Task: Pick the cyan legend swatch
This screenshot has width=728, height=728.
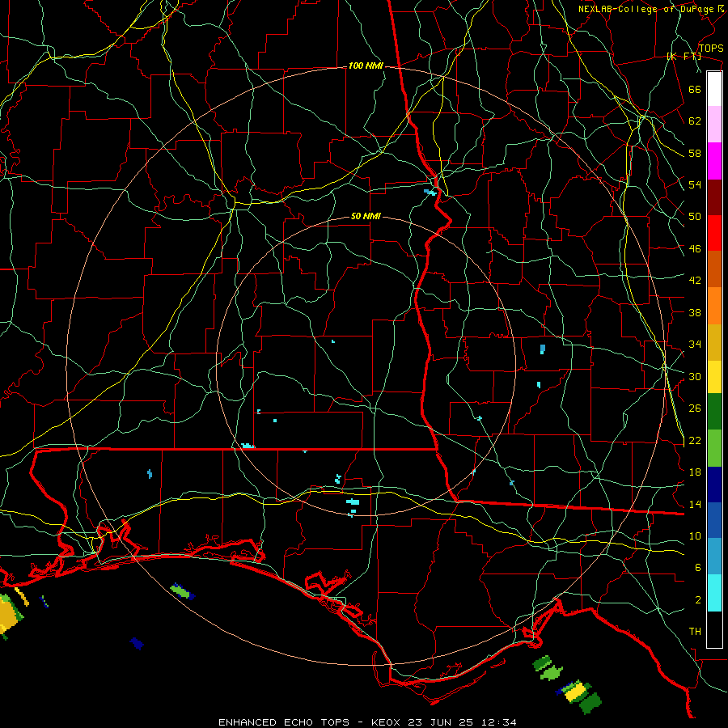Action: 714,593
